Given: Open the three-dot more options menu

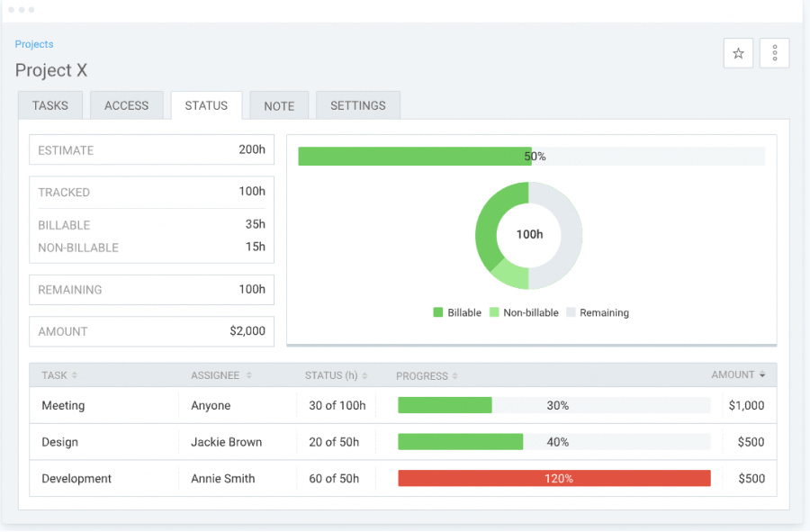Looking at the screenshot, I should tap(774, 53).
